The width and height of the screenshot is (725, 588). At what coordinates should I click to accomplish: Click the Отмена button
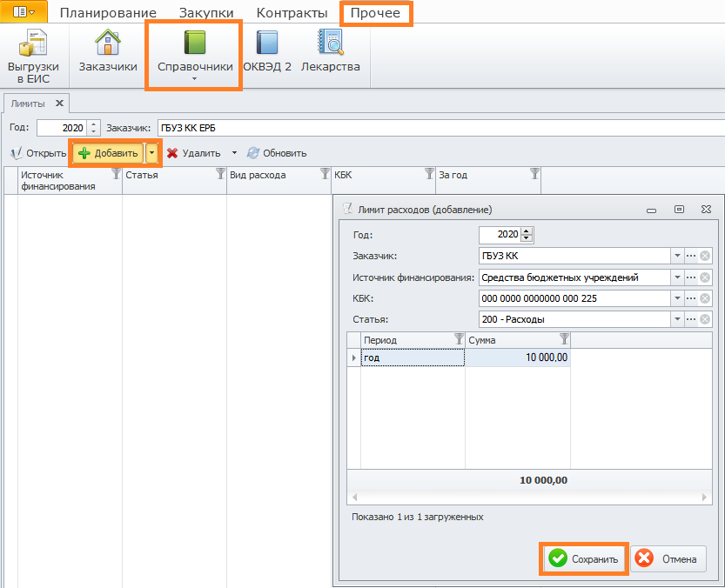(x=668, y=559)
